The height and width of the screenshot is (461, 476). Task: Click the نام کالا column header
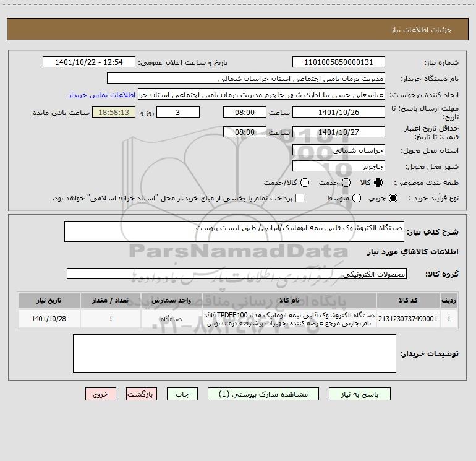pyautogui.click(x=289, y=300)
